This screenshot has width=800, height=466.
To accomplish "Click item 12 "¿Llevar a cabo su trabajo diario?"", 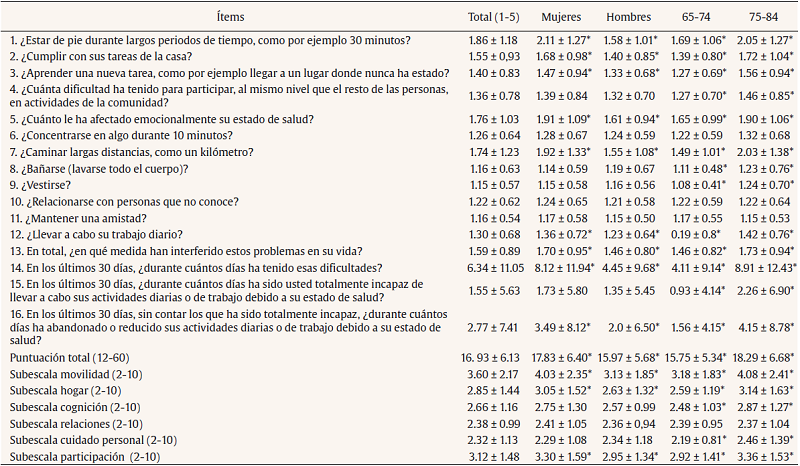I will (x=100, y=232).
